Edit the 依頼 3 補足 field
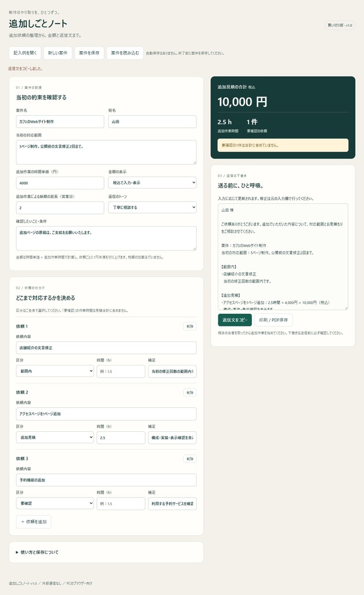Viewport: 364px width, 595px height. coord(172,504)
